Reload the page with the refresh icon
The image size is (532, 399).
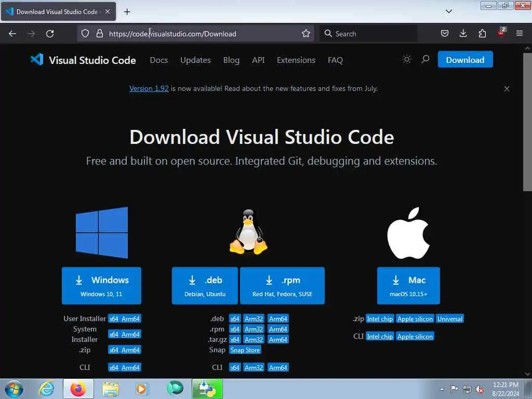(x=50, y=34)
